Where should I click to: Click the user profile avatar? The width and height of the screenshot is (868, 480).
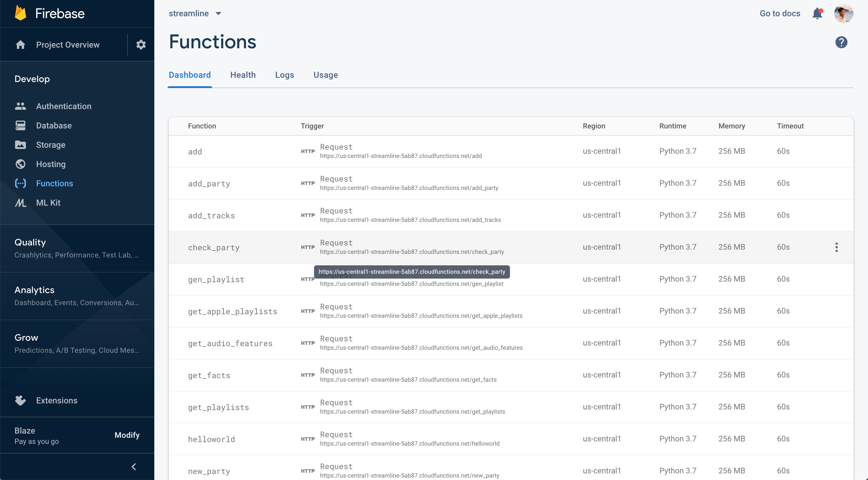(x=843, y=14)
